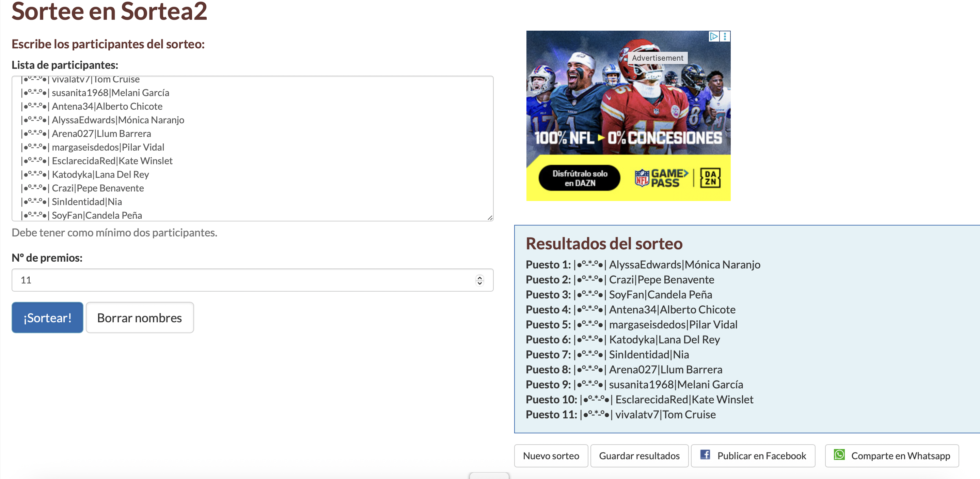980x479 pixels.
Task: Start a Nuevo sorteo
Action: 551,456
